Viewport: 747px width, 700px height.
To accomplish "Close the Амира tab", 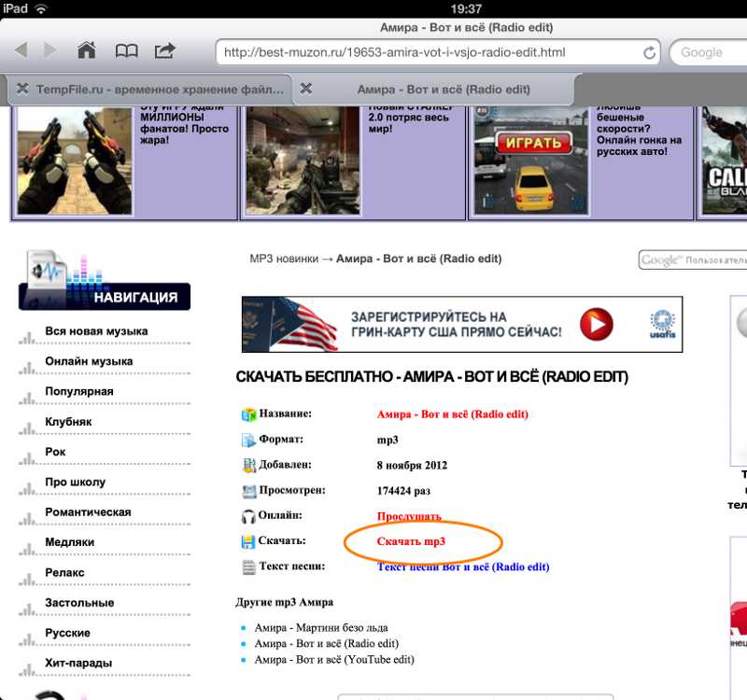I will (x=305, y=90).
